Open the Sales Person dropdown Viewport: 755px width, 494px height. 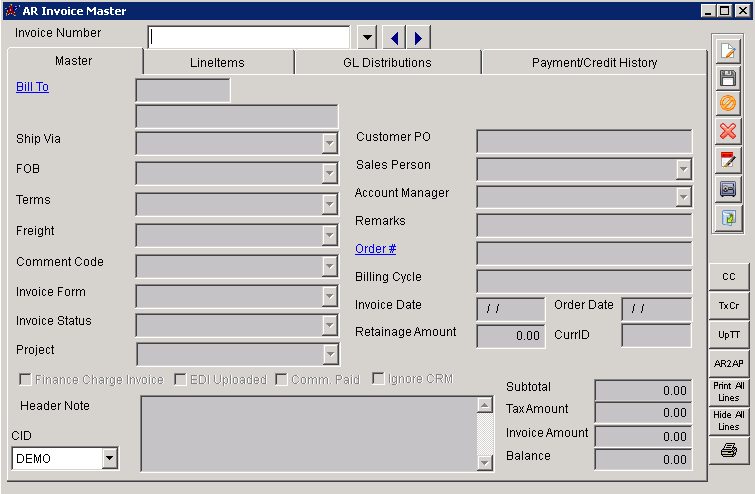pyautogui.click(x=683, y=169)
